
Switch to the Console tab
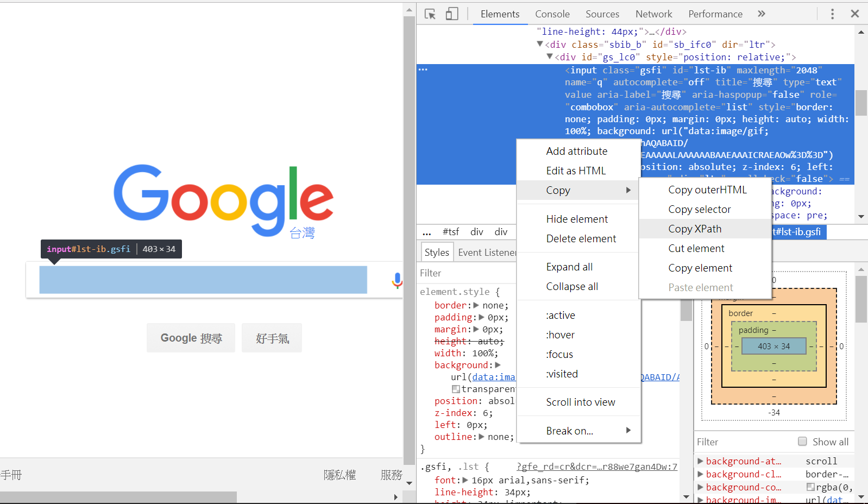click(552, 14)
